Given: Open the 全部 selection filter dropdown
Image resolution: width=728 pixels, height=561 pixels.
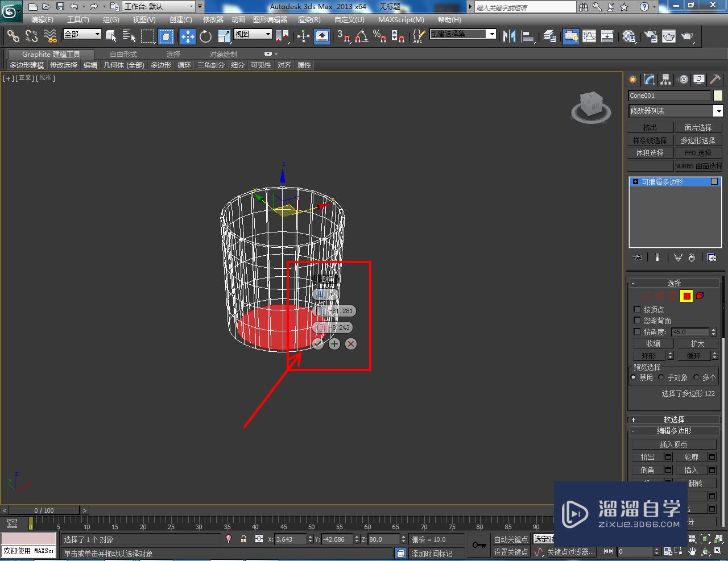Looking at the screenshot, I should tap(82, 34).
